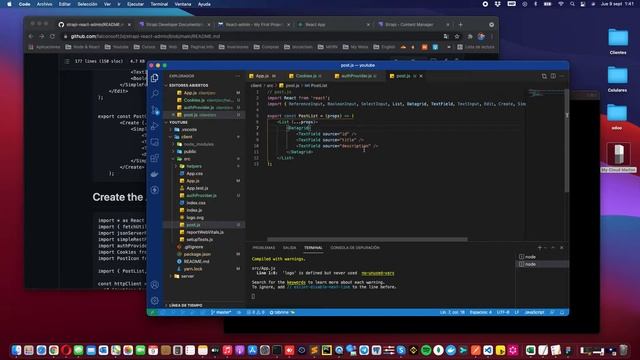Switch to Strapi - Content Manager tab in Chrome
The image size is (640, 360).
(413, 24)
